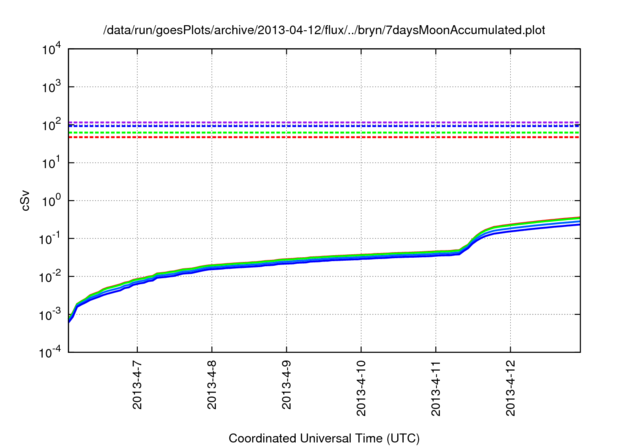The image size is (640, 448).
Task: Select the plot file path title
Action: pos(324,30)
